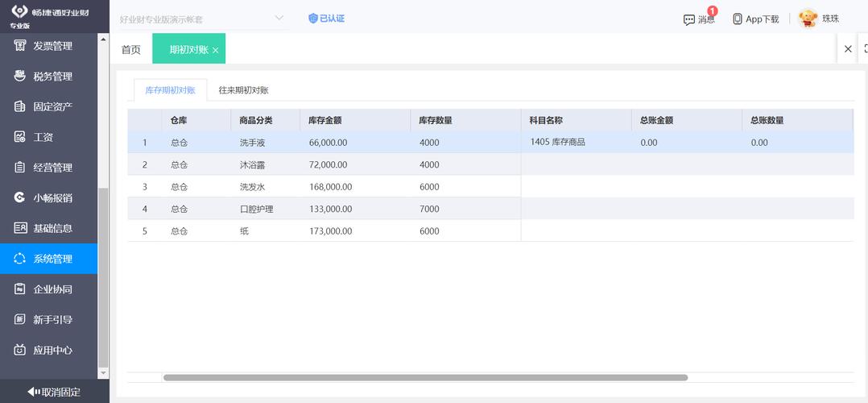Click the 库存数量 column header
868x403 pixels.
coord(465,120)
